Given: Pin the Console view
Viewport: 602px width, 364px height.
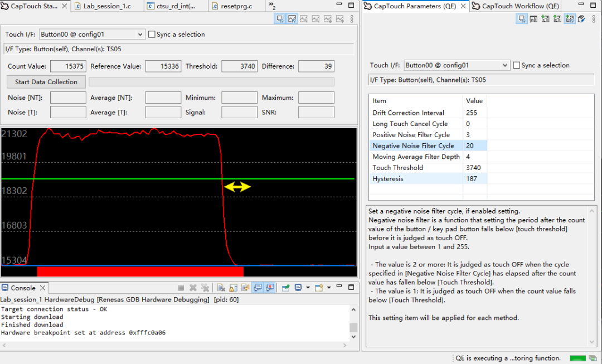Looking at the screenshot, I should [285, 288].
